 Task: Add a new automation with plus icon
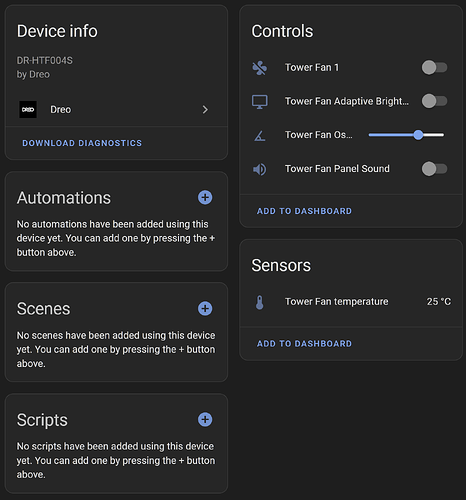(205, 197)
